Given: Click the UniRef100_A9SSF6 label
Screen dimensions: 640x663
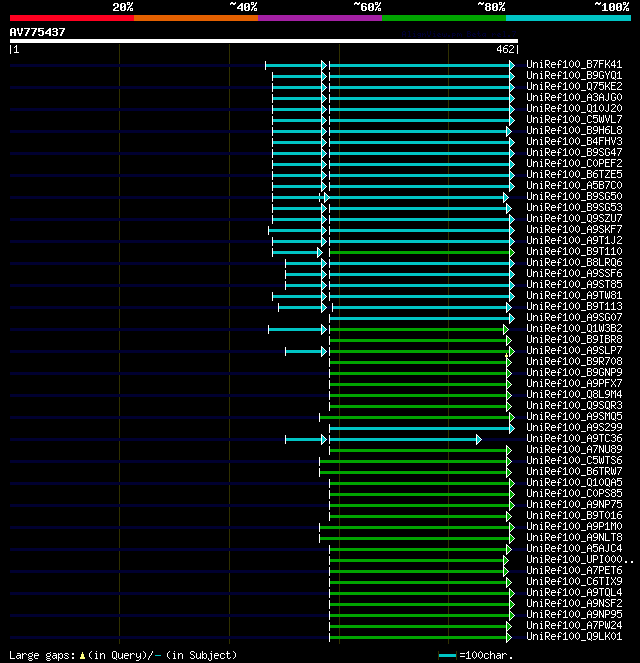Looking at the screenshot, I should click(x=574, y=273).
